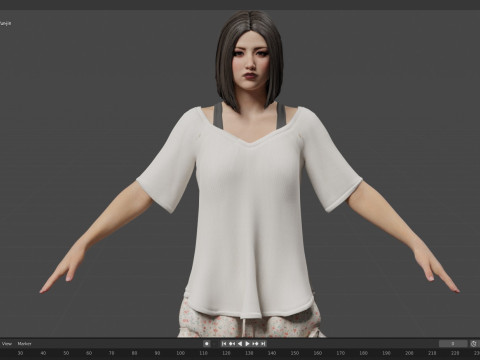Play the animation in reverse

pos(239,344)
